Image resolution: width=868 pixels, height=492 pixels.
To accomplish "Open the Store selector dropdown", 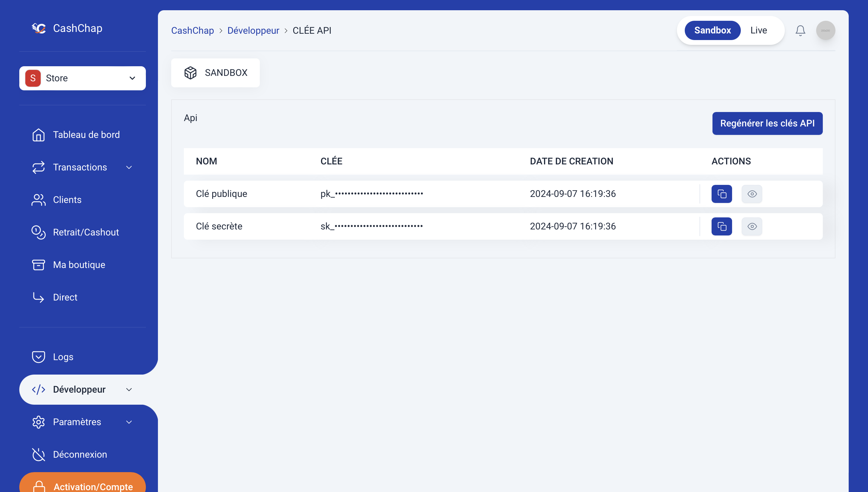I will pos(82,78).
